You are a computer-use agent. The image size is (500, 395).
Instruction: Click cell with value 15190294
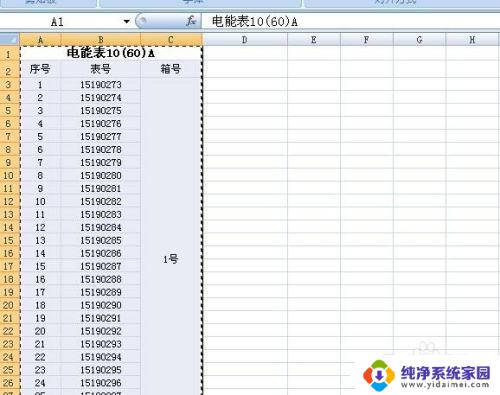tap(101, 357)
